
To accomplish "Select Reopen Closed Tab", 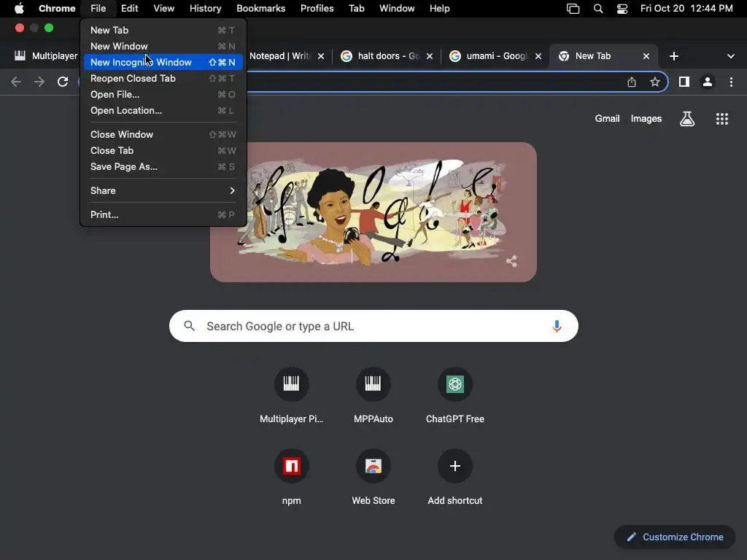I will tap(163, 78).
